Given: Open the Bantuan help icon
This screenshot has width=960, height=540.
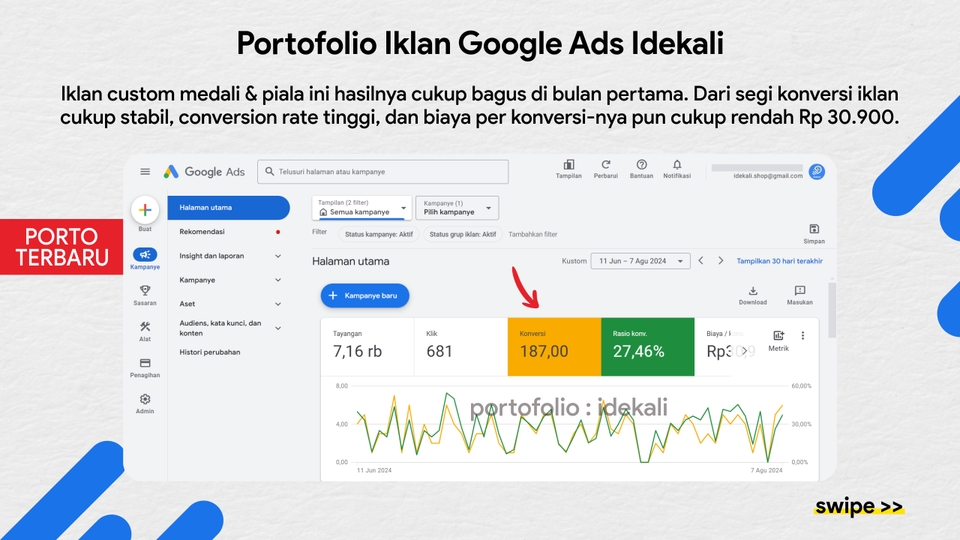Looking at the screenshot, I should 642,165.
